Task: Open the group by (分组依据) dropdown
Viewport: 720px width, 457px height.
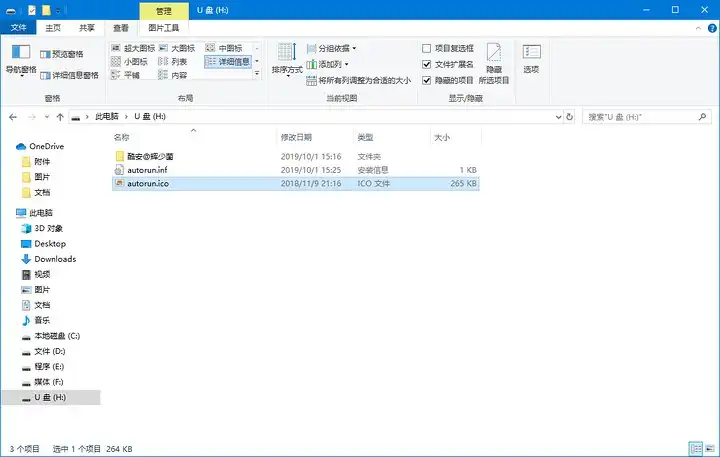Action: 331,48
